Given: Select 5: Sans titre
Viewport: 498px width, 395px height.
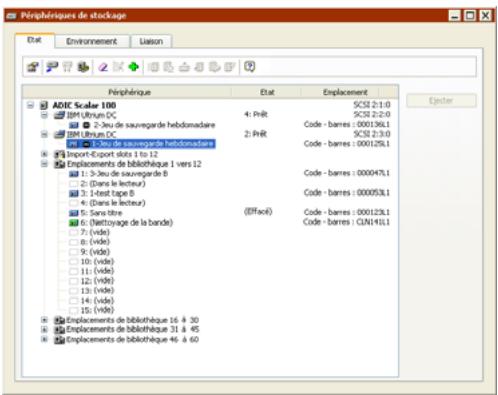Looking at the screenshot, I should (101, 213).
